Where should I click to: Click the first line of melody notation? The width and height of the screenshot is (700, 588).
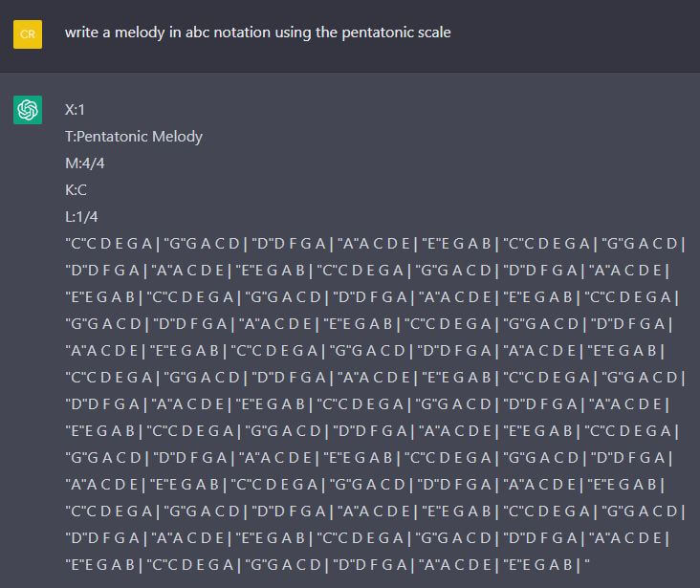point(375,244)
